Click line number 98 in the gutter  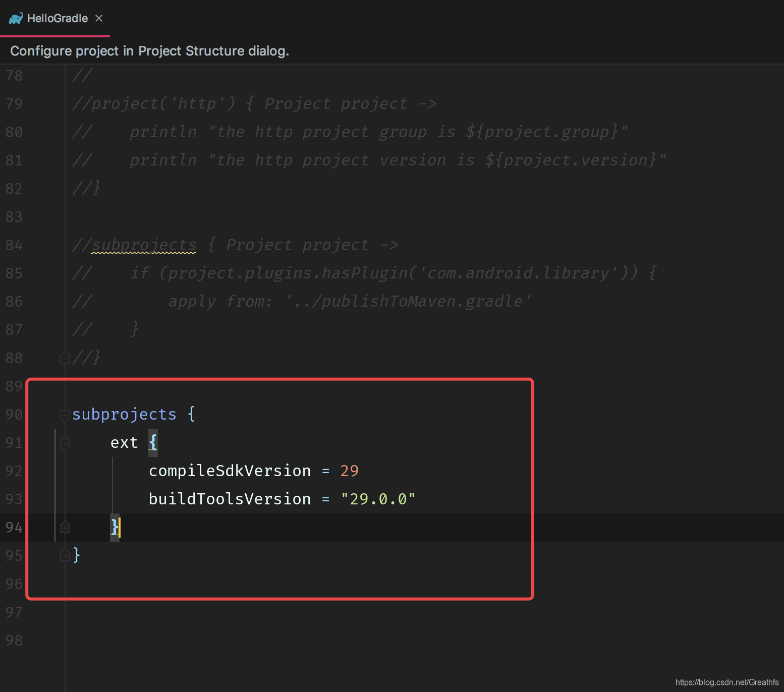[x=14, y=640]
